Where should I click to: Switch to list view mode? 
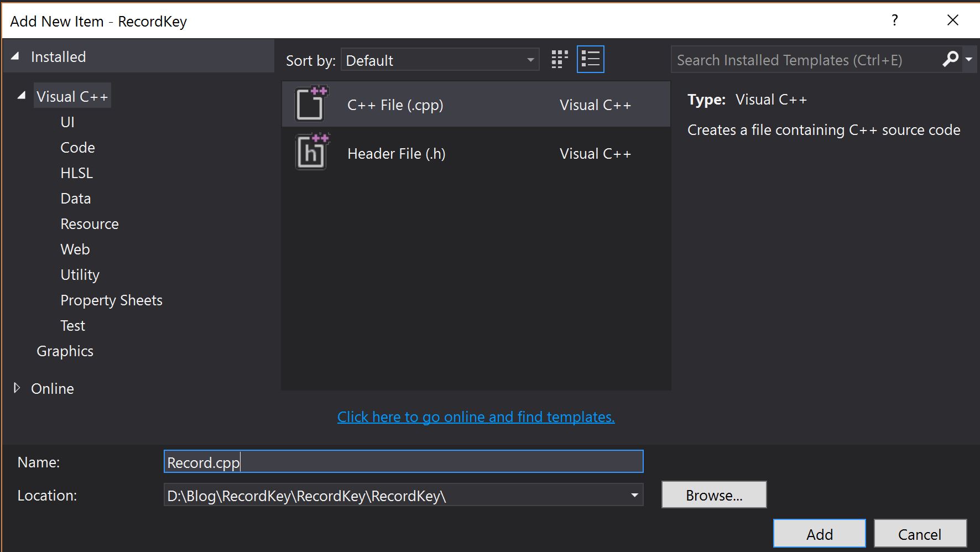[590, 59]
